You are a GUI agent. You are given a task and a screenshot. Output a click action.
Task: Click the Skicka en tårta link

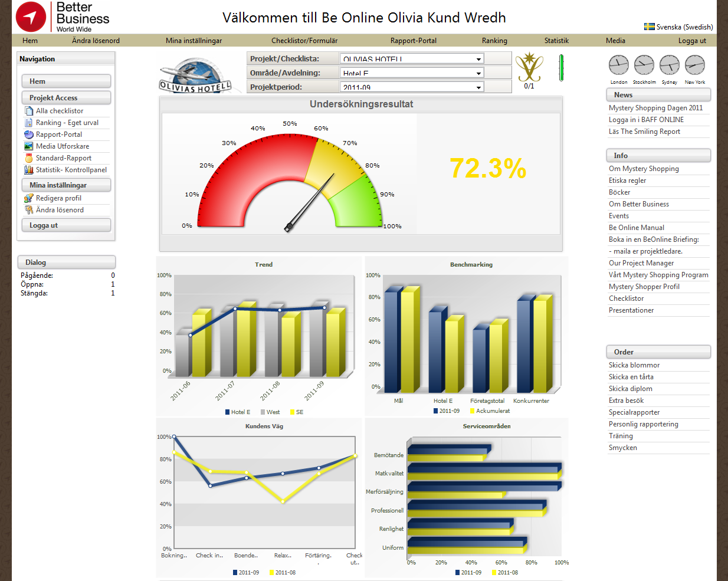(x=631, y=377)
